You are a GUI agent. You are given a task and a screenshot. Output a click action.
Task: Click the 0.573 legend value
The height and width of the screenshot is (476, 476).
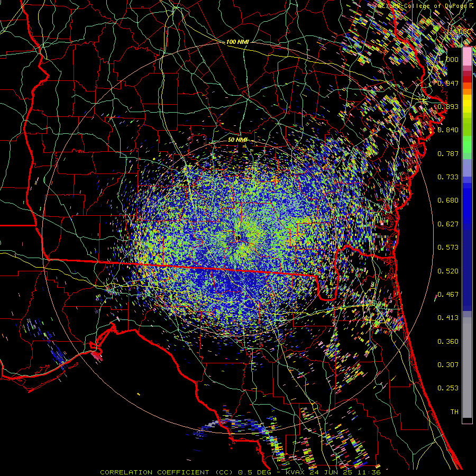[448, 248]
